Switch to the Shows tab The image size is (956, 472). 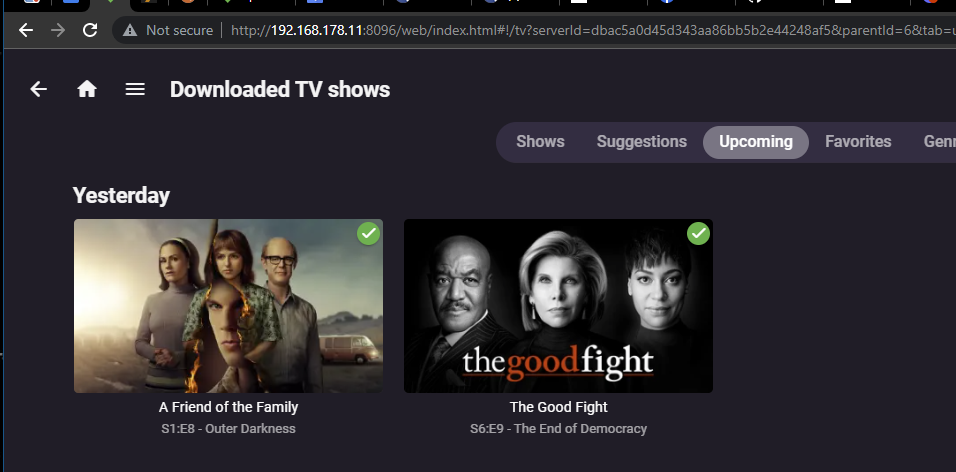[540, 141]
